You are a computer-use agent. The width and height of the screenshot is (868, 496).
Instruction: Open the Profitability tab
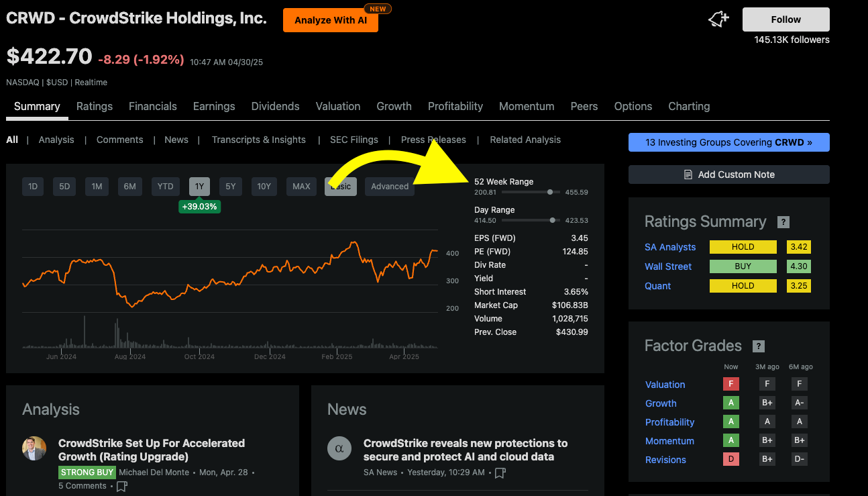455,106
